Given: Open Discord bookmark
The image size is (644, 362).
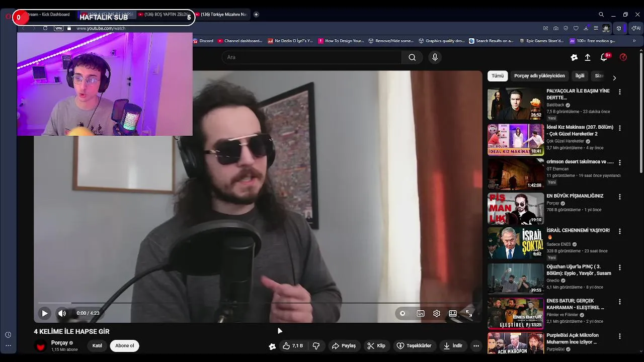Looking at the screenshot, I should 203,41.
